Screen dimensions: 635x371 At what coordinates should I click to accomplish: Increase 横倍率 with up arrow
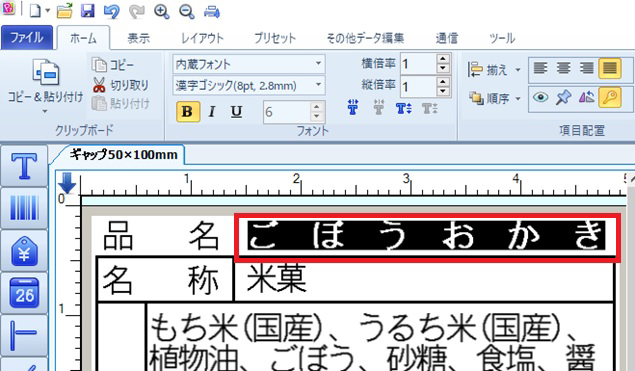pos(443,59)
